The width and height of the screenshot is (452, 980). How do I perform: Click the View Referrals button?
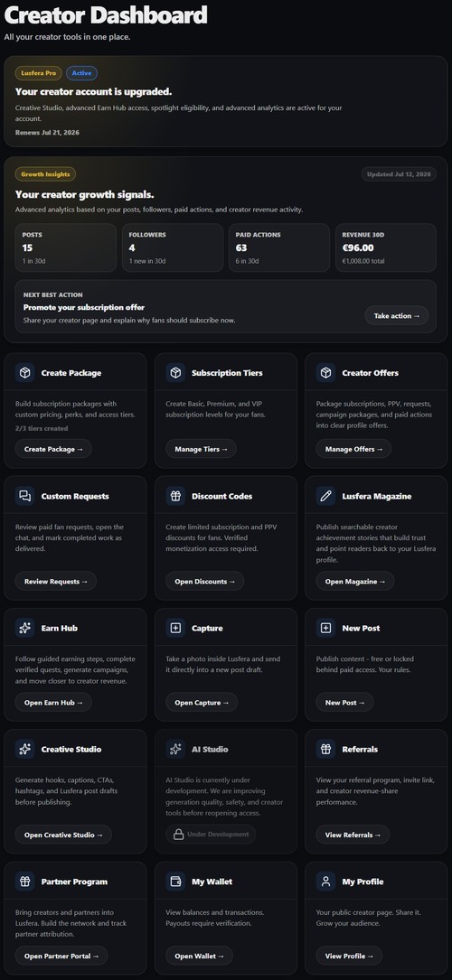[x=353, y=835]
